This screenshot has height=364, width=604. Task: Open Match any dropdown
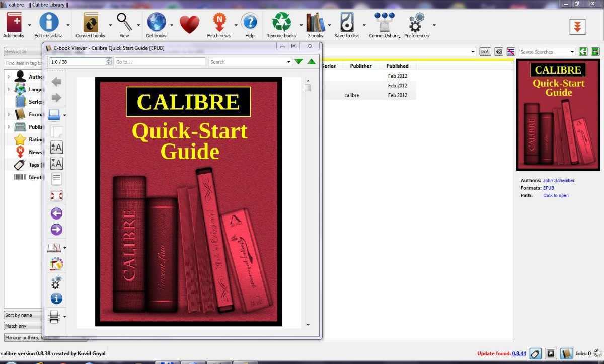pos(23,326)
